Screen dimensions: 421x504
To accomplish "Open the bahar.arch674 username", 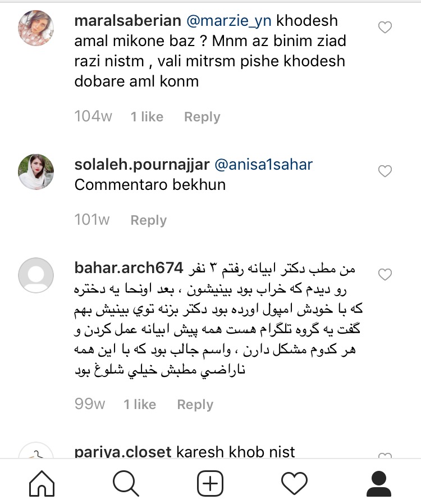I will coord(129,268).
